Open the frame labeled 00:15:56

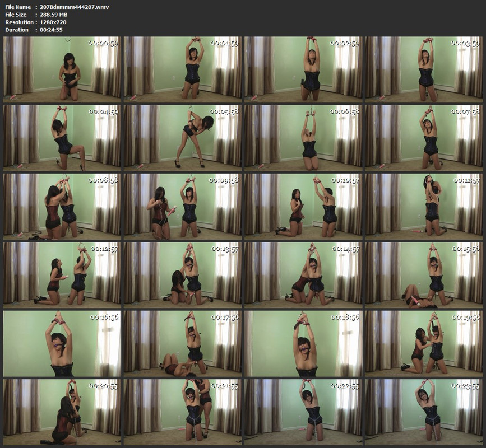point(424,275)
